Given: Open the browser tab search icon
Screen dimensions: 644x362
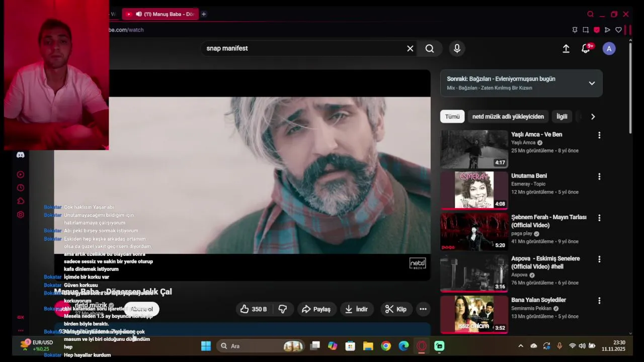Looking at the screenshot, I should click(x=590, y=14).
